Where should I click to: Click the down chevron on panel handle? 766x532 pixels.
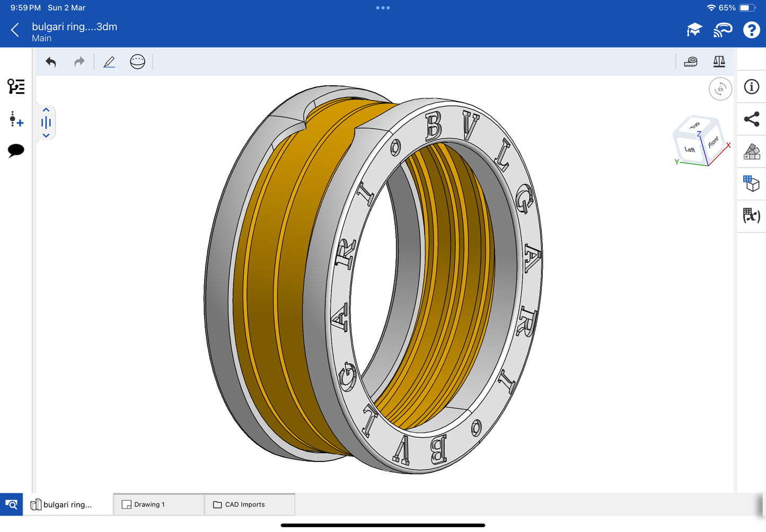(46, 136)
